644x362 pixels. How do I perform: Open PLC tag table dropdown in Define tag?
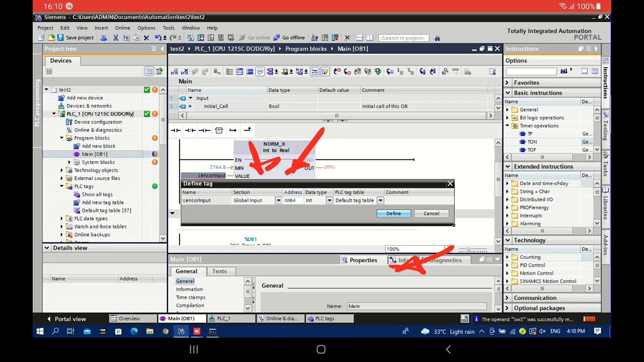(x=380, y=200)
